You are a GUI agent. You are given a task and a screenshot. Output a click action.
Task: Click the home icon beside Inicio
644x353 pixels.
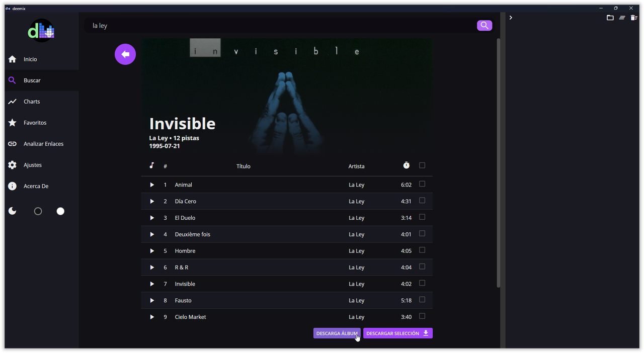13,59
